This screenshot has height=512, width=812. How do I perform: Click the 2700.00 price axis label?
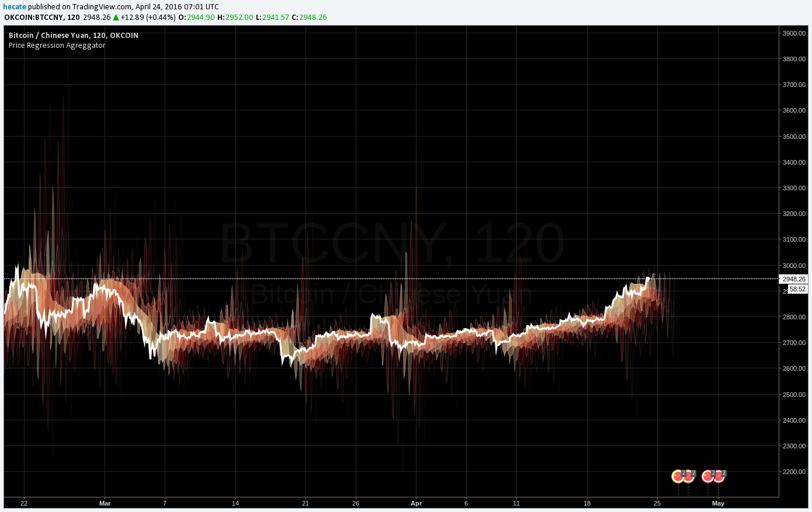click(x=794, y=343)
